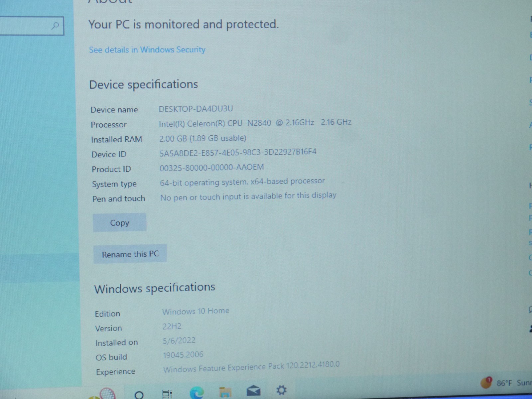Select device name DESKTOP-DA4DU3U text
The height and width of the screenshot is (399, 532).
click(x=196, y=109)
